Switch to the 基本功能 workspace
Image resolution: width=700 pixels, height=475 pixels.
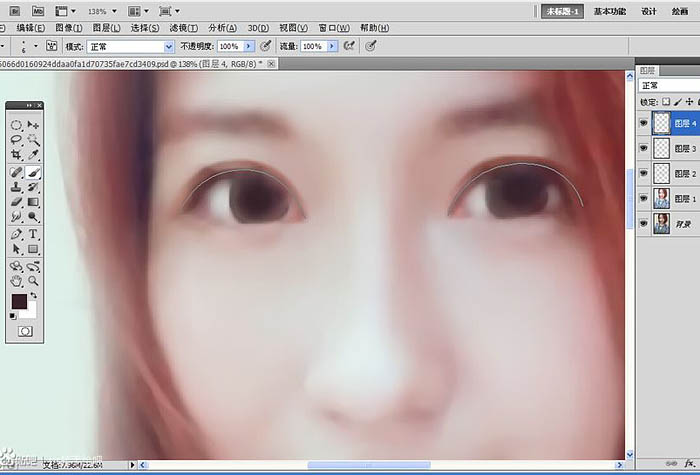coord(610,10)
